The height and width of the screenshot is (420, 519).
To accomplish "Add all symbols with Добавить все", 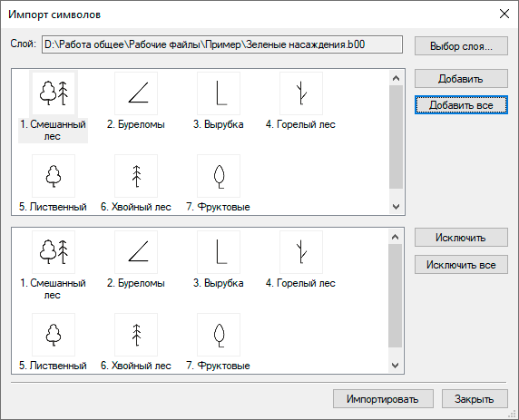I will pyautogui.click(x=461, y=105).
